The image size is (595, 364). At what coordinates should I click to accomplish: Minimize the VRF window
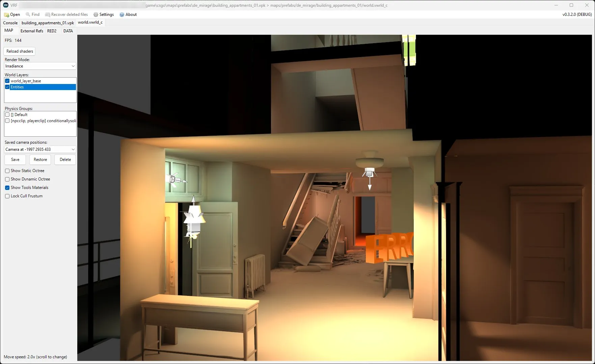coord(556,5)
